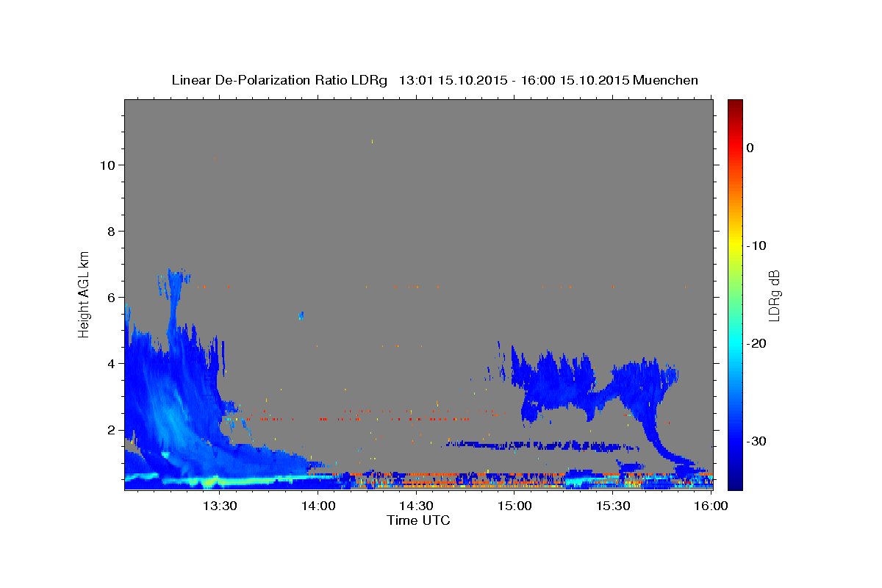
Task: Click the 'Muenchen' location label in title
Action: pos(665,80)
